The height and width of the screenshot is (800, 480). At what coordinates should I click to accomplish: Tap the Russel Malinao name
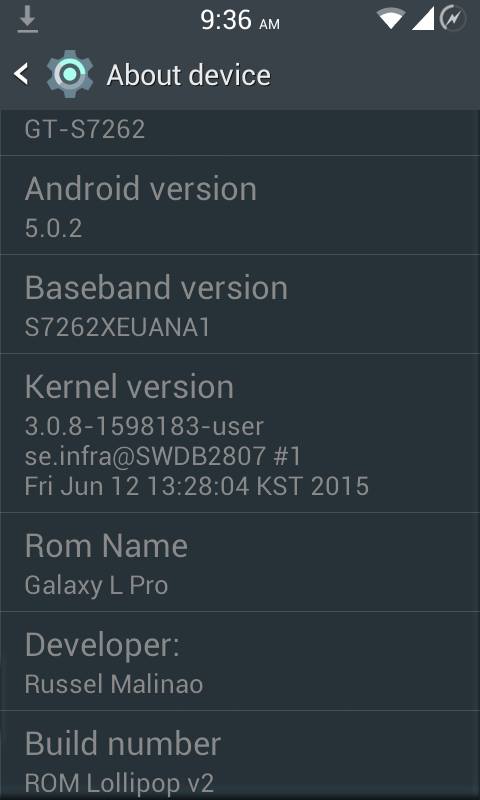[x=114, y=684]
